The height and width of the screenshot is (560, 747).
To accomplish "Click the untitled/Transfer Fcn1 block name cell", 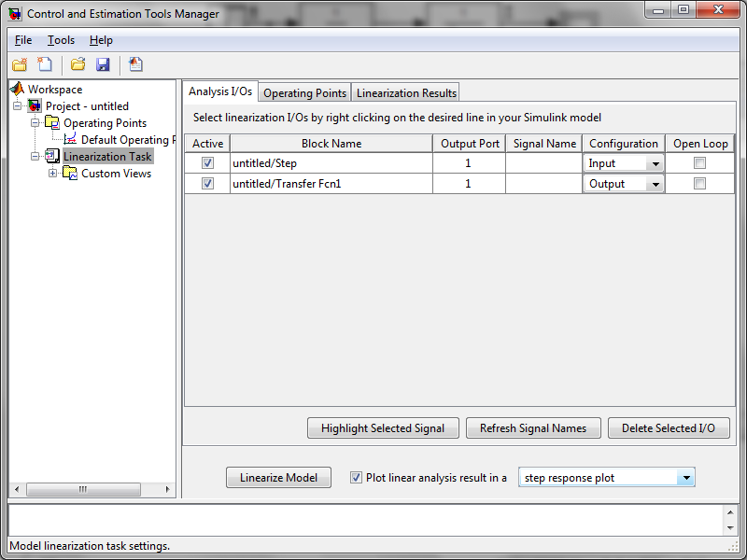I will pos(331,183).
